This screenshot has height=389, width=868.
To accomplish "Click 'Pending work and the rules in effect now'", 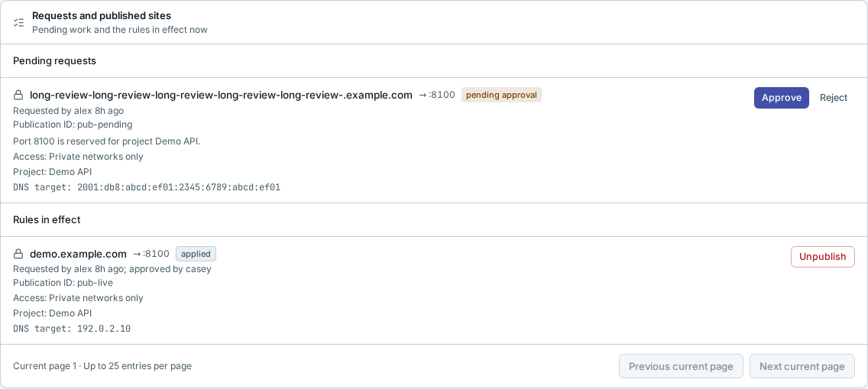I will [119, 30].
